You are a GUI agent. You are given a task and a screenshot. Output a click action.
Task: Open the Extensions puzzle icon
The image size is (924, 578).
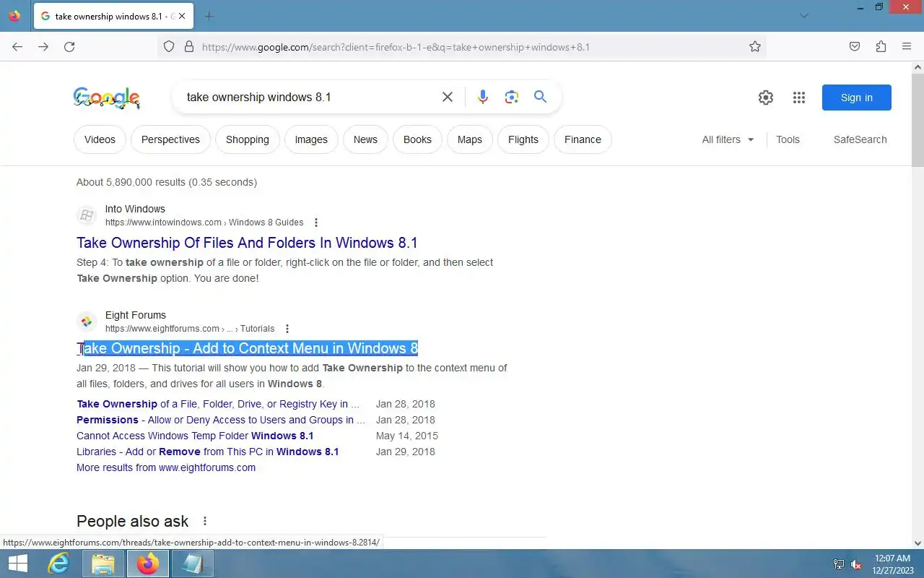[x=881, y=47]
